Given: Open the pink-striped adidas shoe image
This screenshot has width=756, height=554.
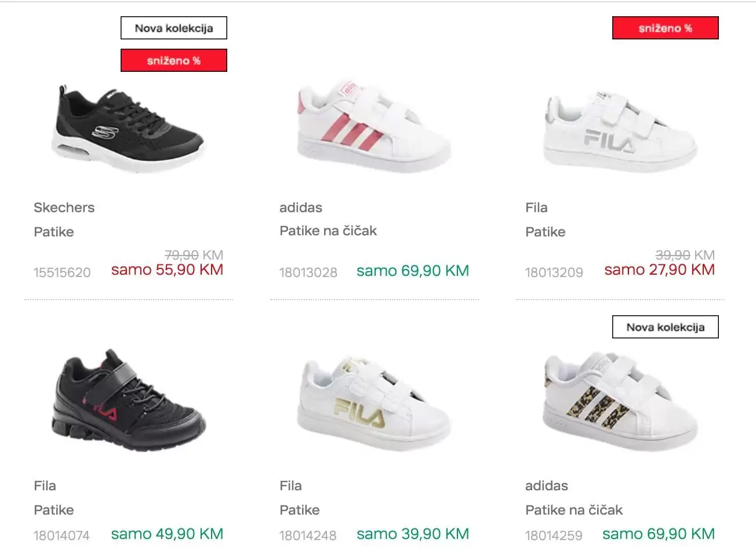Looking at the screenshot, I should click(x=374, y=126).
